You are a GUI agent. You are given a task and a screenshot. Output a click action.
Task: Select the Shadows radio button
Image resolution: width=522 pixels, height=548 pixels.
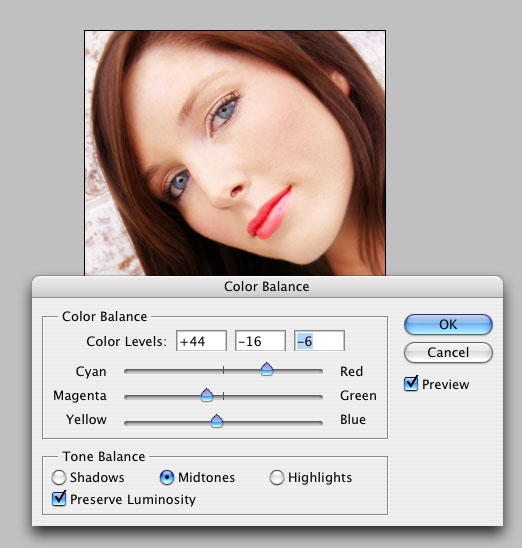pyautogui.click(x=59, y=477)
